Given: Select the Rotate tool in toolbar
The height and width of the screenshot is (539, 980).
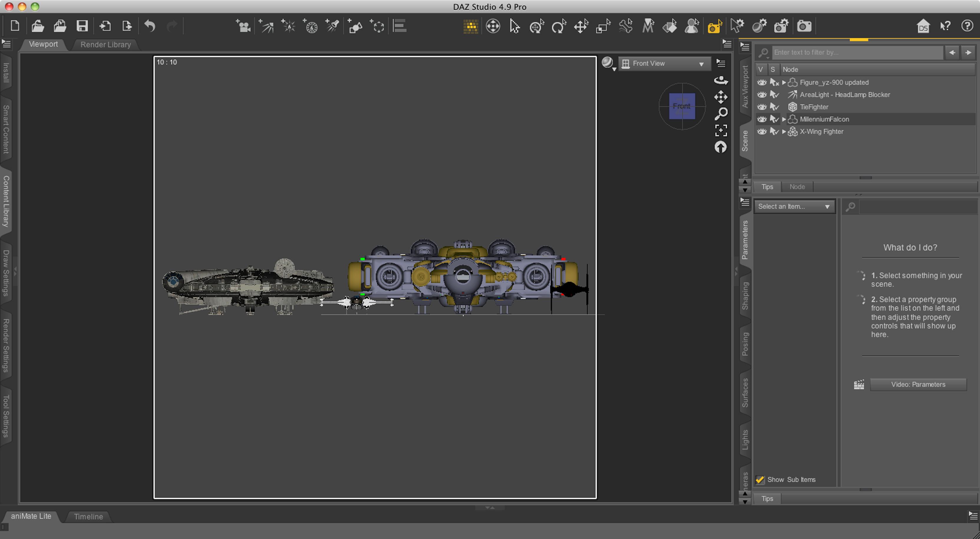Looking at the screenshot, I should (x=559, y=26).
